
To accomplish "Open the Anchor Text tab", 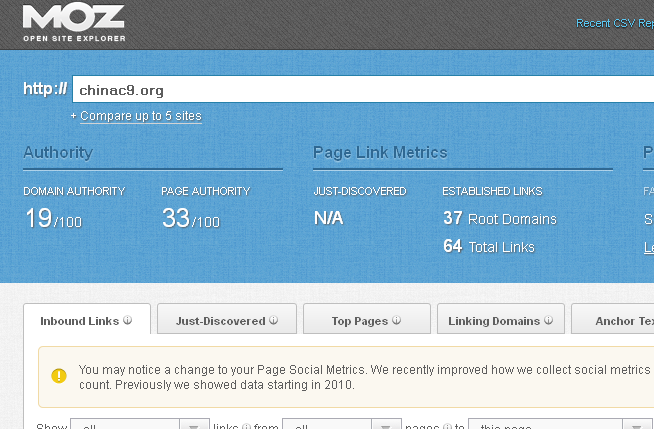I will [x=613, y=320].
